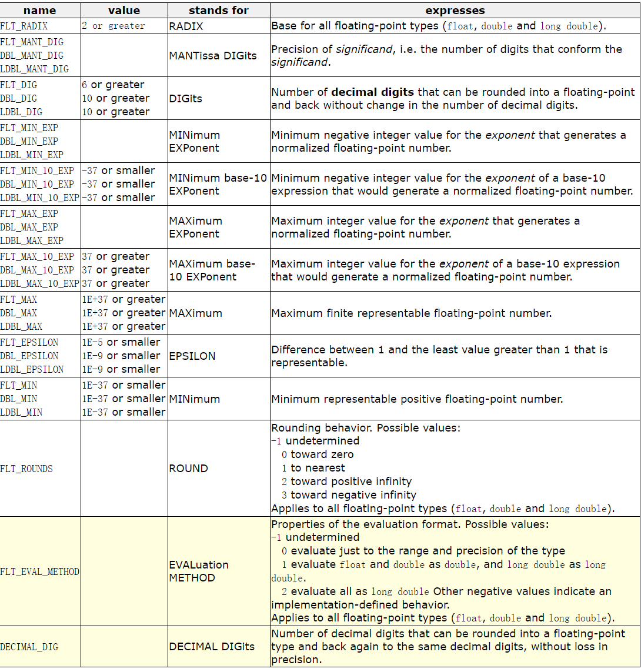
Task: Select the LDBL_MANT_DIG entry
Action: (34, 69)
